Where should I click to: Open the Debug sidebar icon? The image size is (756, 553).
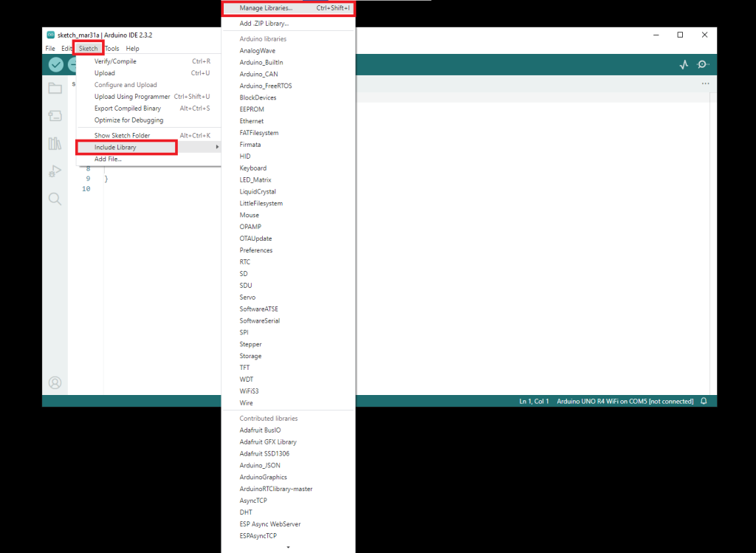(x=55, y=171)
